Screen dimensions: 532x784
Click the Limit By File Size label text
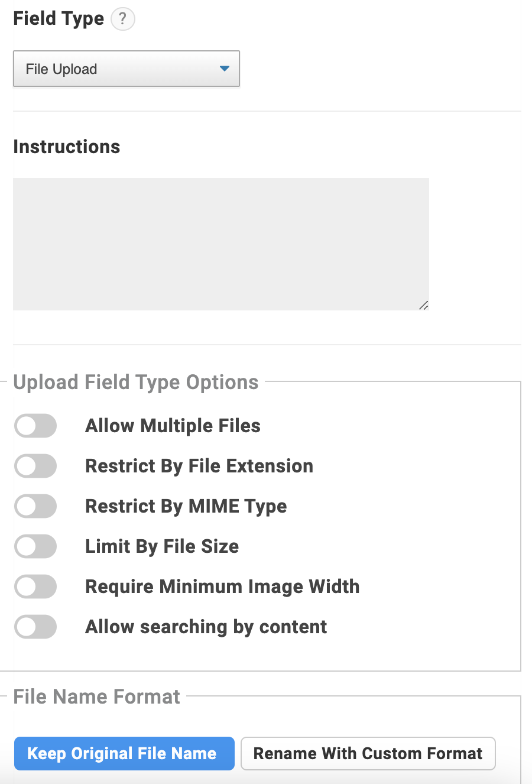click(162, 546)
